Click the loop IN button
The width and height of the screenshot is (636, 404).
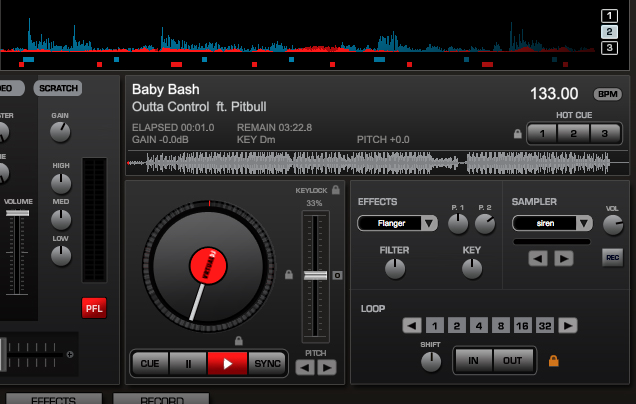(474, 361)
